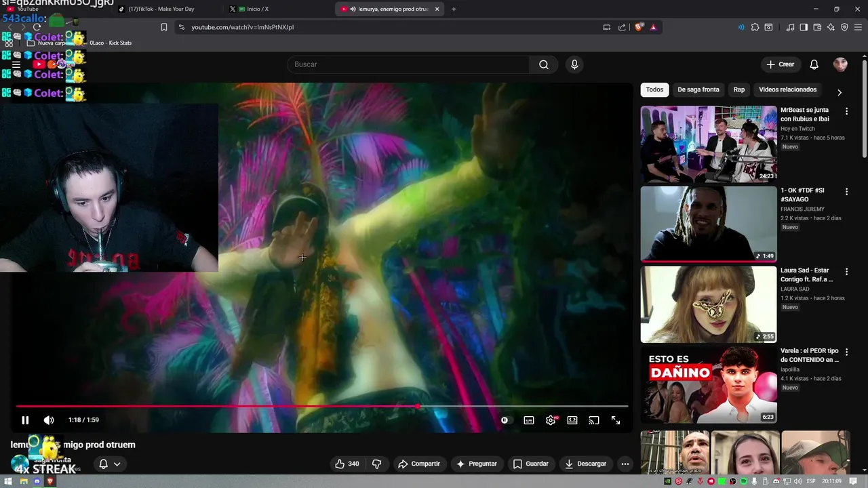
Task: Open the Brave browser taskbar icon
Action: (50, 481)
